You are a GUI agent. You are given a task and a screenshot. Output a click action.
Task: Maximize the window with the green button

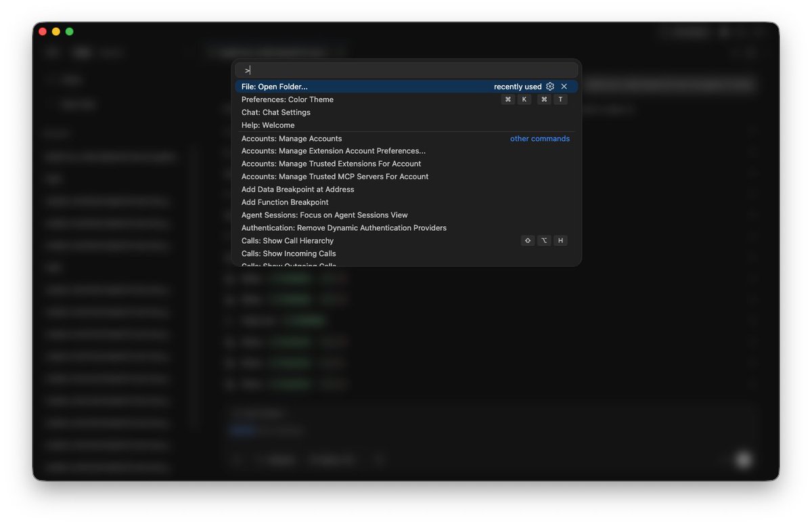point(69,31)
